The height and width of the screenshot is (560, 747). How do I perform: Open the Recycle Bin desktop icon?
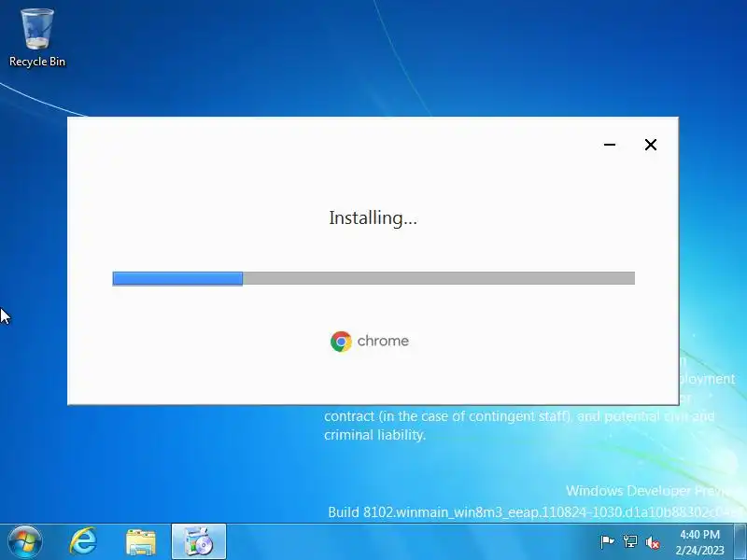tap(37, 38)
